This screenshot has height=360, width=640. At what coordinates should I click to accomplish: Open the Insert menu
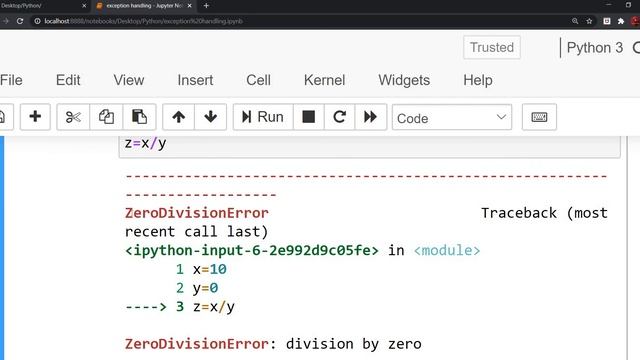pyautogui.click(x=195, y=80)
